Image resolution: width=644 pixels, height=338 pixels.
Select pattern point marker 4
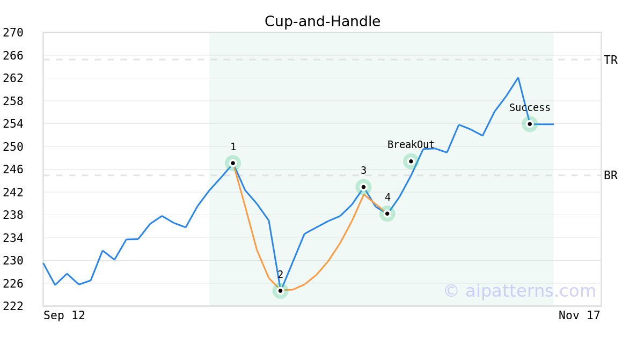pyautogui.click(x=387, y=214)
